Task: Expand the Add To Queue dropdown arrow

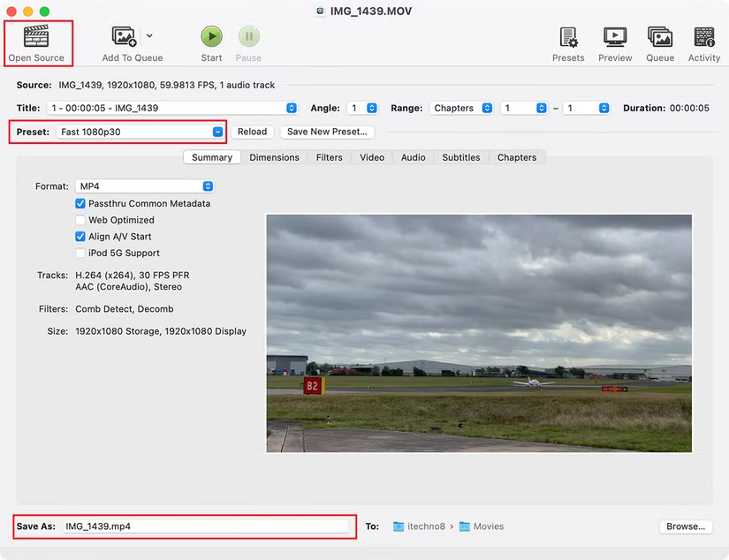Action: click(x=149, y=35)
